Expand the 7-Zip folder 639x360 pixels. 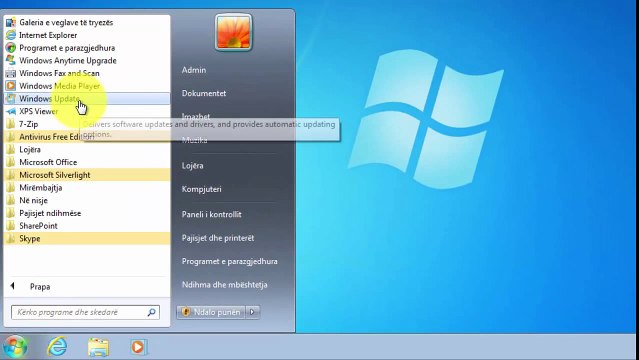point(87,124)
